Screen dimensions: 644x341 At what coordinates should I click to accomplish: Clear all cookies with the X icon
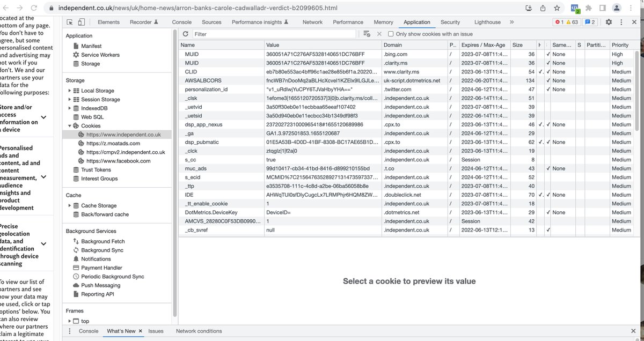click(x=379, y=33)
